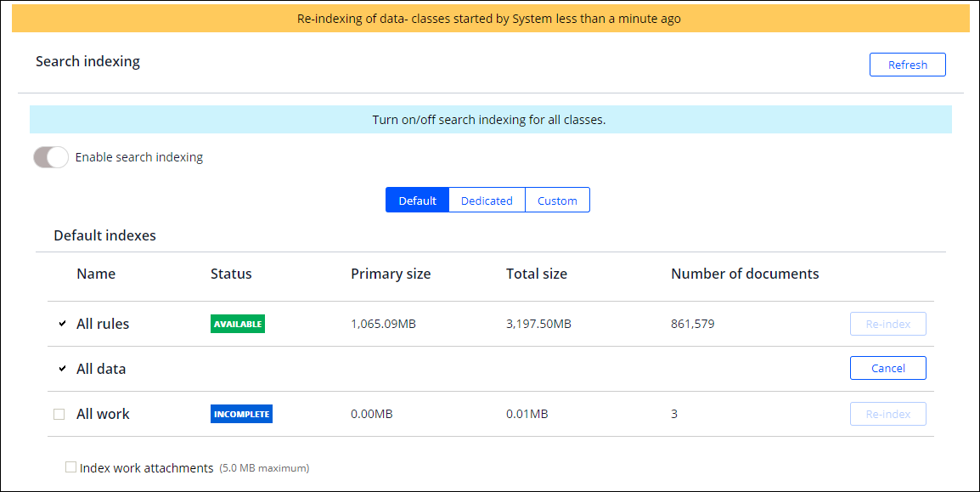Uncheck the All data checkbox
Screen dimensions: 980x492
[x=61, y=369]
